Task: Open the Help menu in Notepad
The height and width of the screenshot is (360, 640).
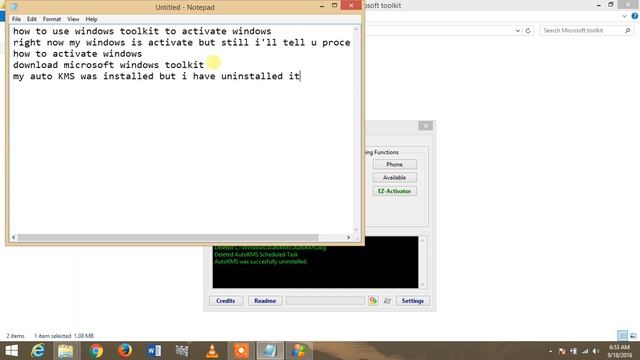Action: click(91, 19)
